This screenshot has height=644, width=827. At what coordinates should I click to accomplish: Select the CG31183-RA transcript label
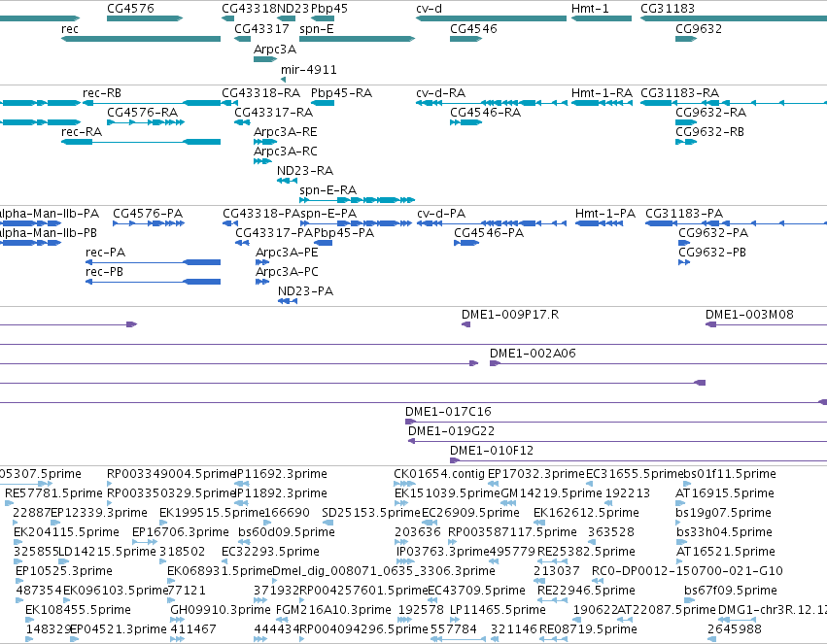tap(680, 93)
